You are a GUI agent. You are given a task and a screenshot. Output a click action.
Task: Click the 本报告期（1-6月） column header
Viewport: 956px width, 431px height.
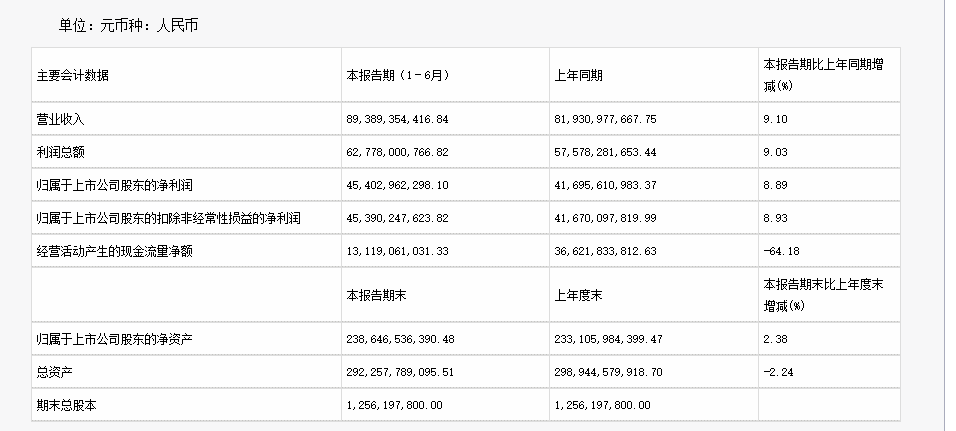[x=394, y=75]
